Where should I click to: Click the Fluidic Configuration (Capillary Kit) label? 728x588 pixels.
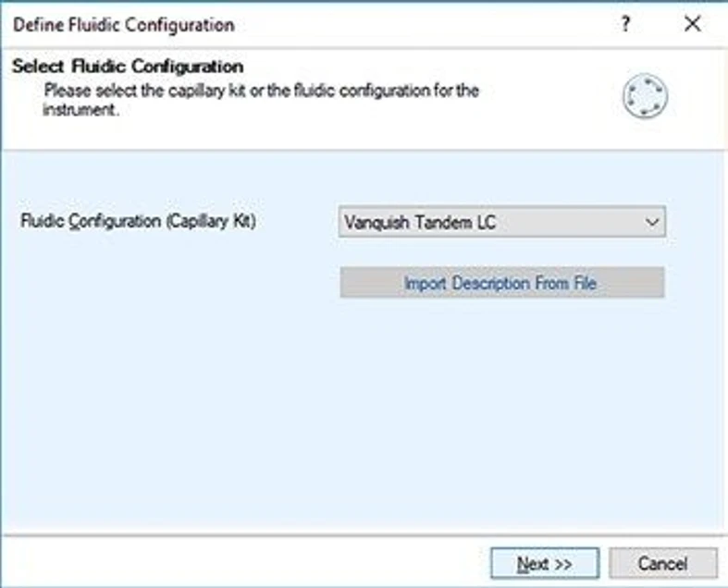point(138,222)
